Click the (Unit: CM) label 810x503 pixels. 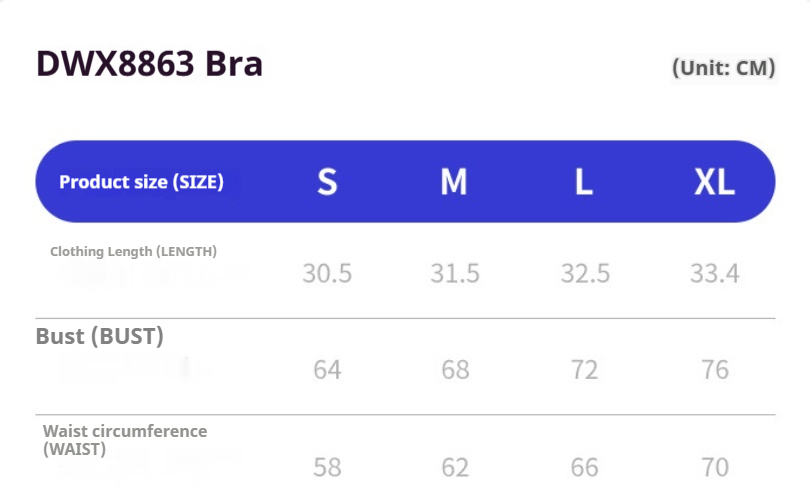pos(724,68)
